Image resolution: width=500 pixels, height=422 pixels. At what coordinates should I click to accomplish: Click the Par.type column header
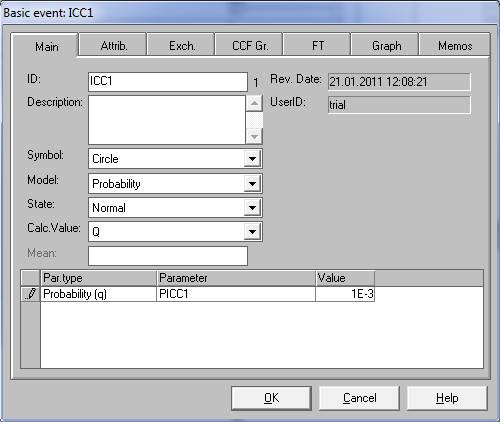[x=98, y=278]
